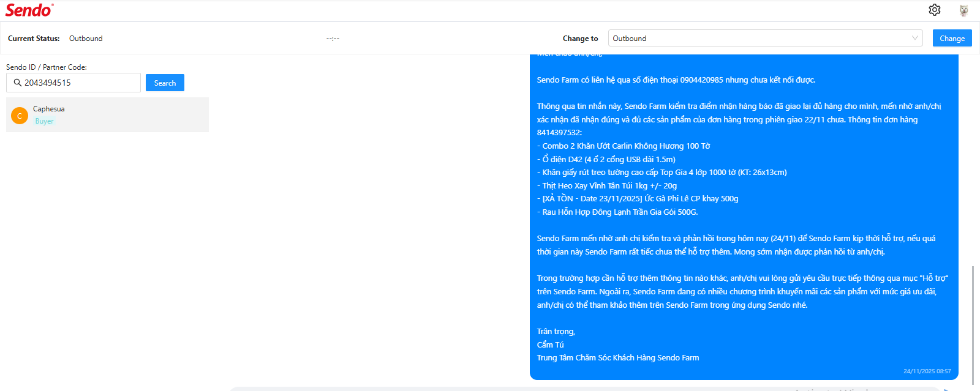Click the Search button
This screenshot has height=391, width=980.
(165, 83)
